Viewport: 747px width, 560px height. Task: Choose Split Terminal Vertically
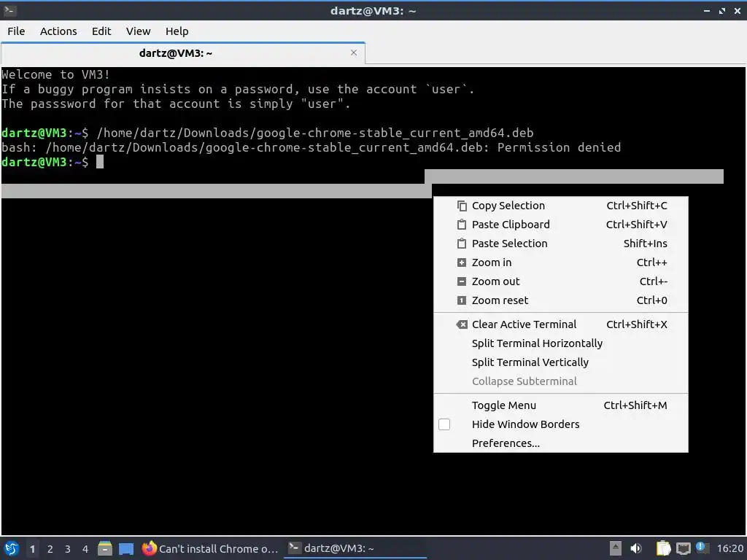tap(561, 362)
